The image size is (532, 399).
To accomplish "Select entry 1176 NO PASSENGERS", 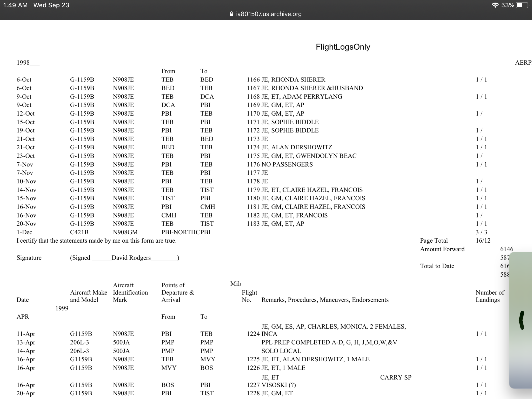I will [x=280, y=164].
